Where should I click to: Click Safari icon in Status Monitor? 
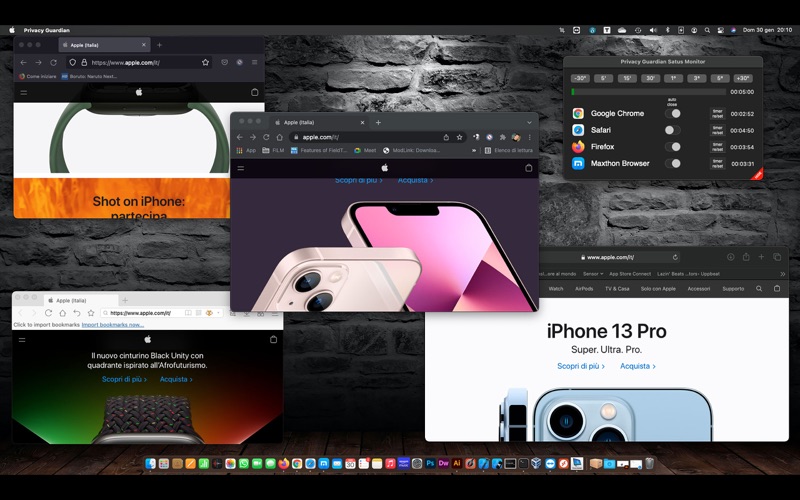pos(578,130)
